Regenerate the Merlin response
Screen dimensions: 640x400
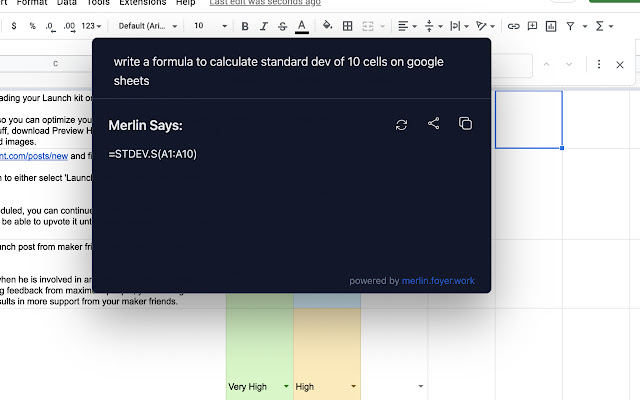pyautogui.click(x=402, y=124)
